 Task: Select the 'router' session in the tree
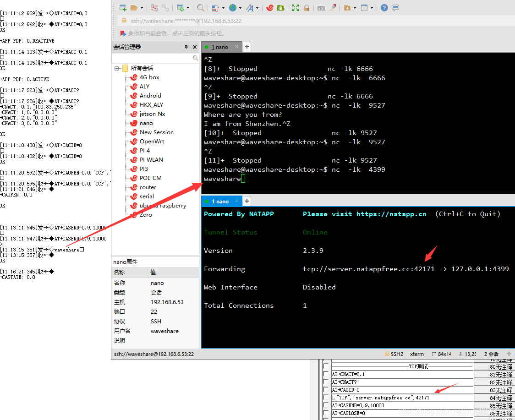pos(148,187)
